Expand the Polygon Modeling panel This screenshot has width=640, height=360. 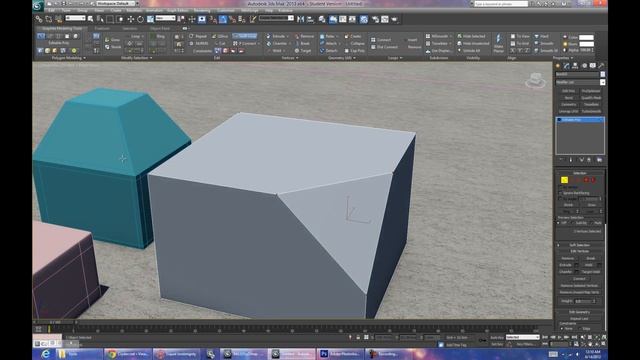click(x=69, y=58)
